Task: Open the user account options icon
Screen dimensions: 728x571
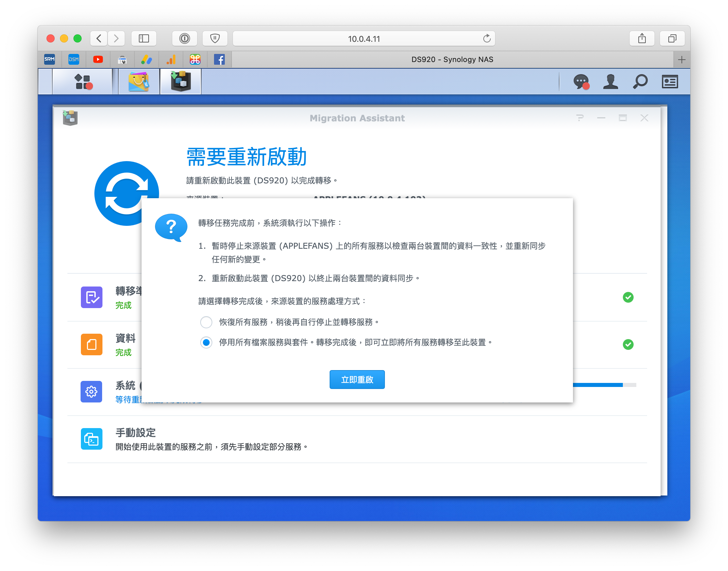Action: 610,82
